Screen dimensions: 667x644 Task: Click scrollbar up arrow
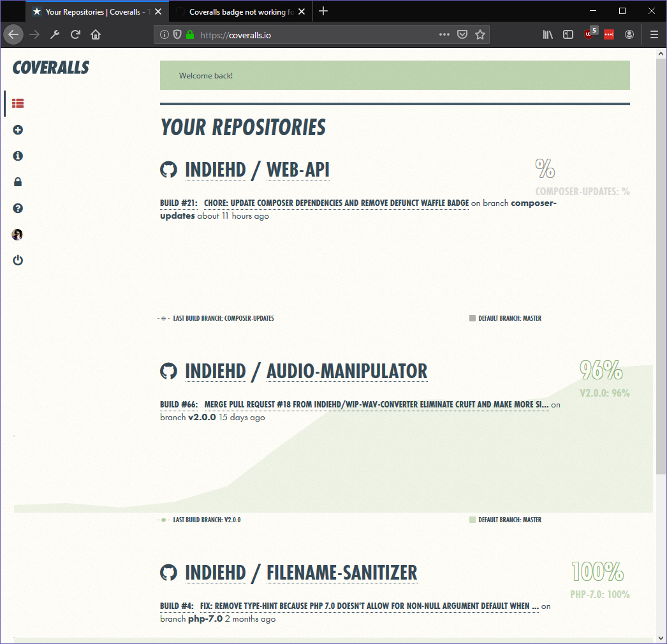[661, 54]
